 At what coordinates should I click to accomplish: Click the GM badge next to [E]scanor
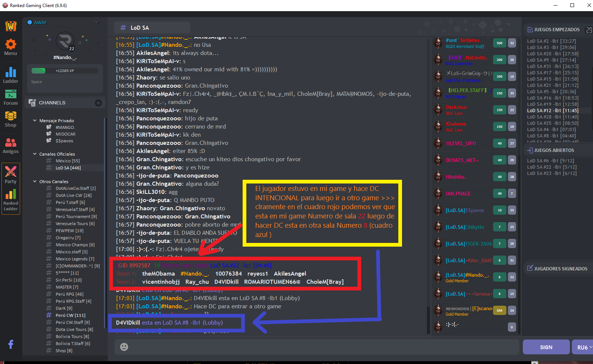click(x=499, y=311)
